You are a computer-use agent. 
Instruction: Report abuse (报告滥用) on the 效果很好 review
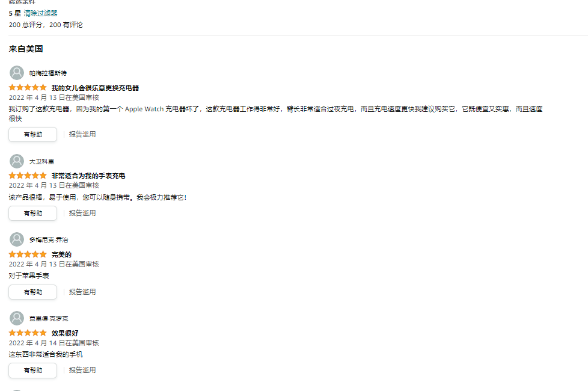pyautogui.click(x=82, y=371)
